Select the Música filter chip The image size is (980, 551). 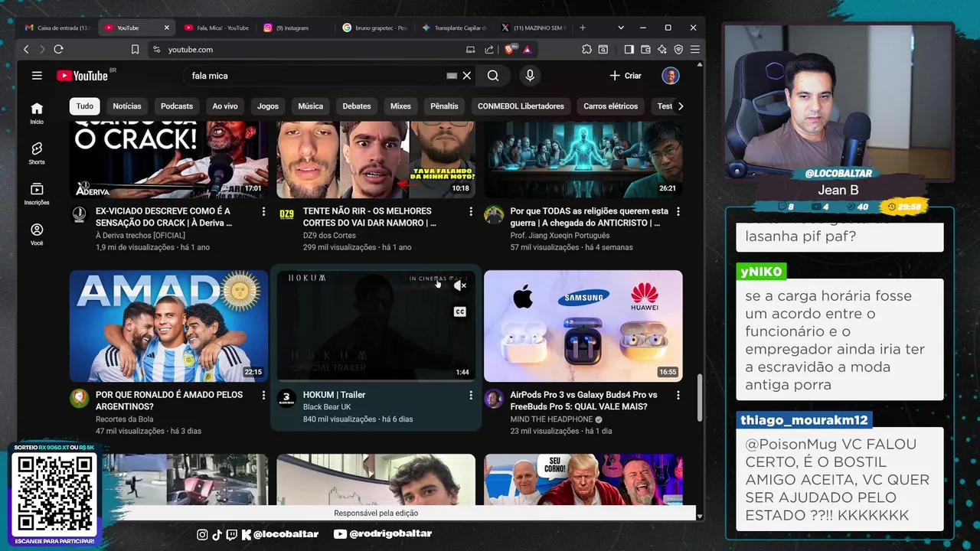point(310,106)
